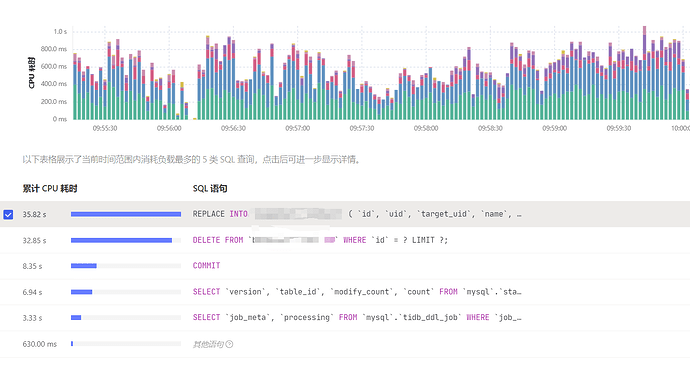Screen dimensions: 690x365
Task: Click the 800.0 ms y-axis label
Action: (54, 49)
